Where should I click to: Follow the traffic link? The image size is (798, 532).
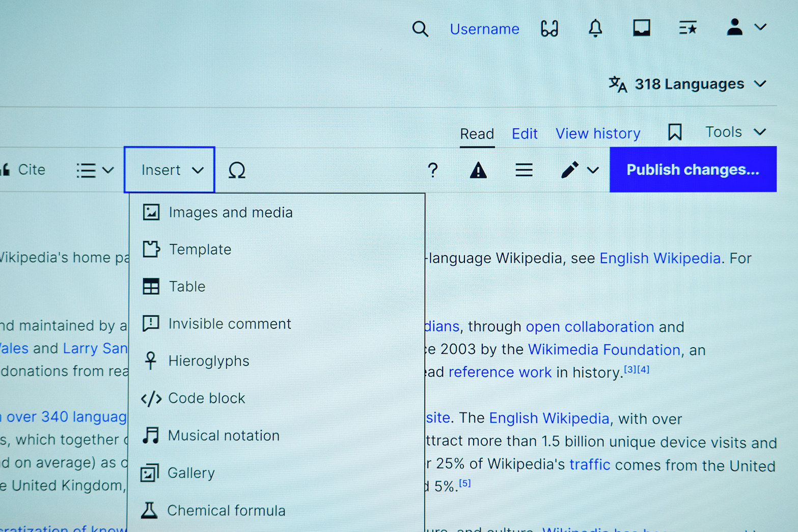(x=590, y=465)
